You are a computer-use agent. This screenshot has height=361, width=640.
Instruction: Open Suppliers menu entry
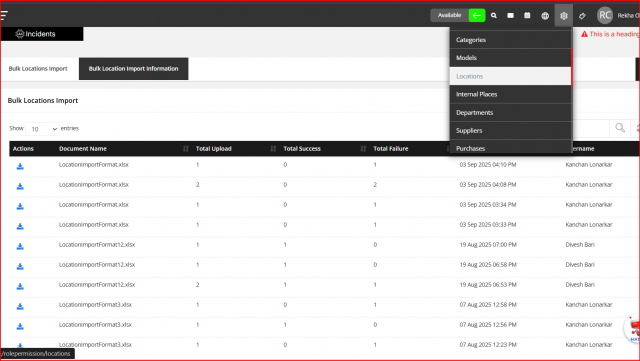coord(510,131)
